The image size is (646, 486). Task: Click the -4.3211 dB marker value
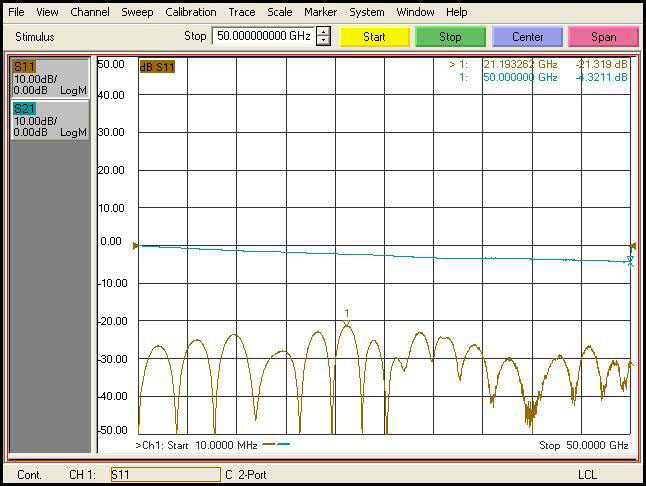(602, 77)
